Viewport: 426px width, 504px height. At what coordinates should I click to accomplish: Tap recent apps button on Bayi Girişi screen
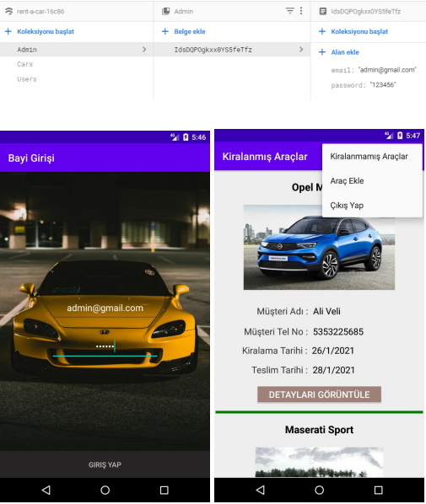164,490
